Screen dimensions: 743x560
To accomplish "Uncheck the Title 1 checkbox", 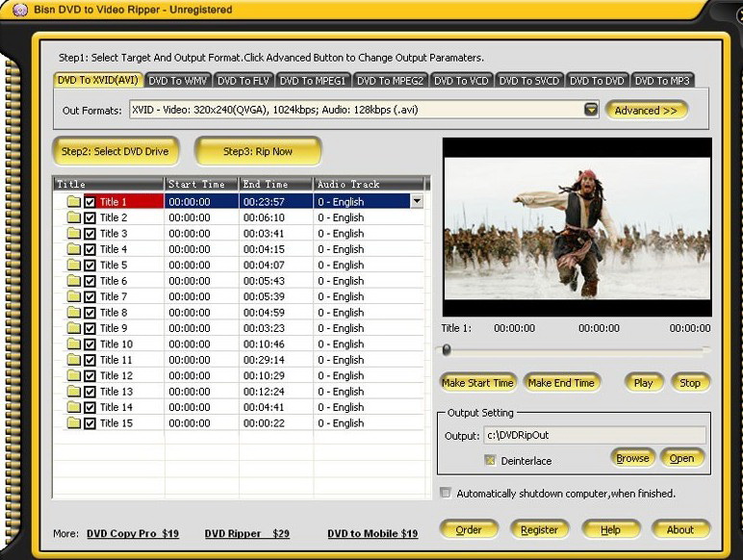I will pyautogui.click(x=90, y=202).
